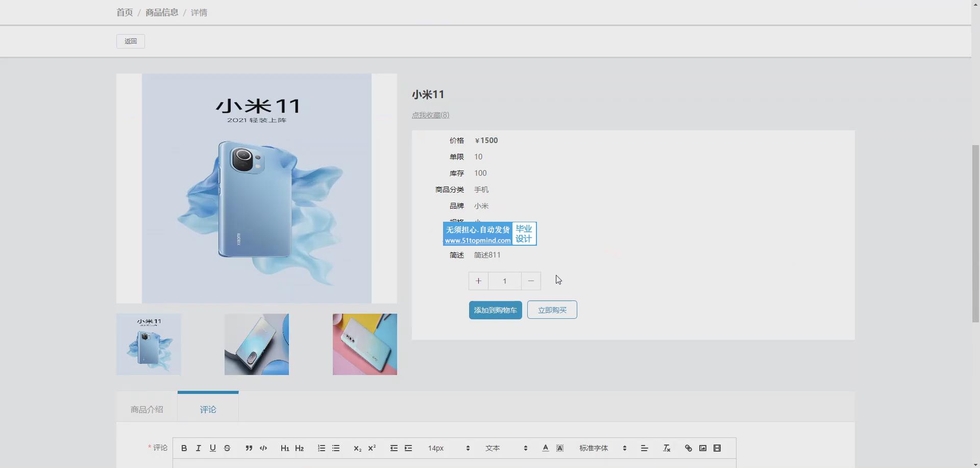The image size is (980, 468).
Task: Toggle italic formatting in comment editor
Action: pyautogui.click(x=199, y=448)
